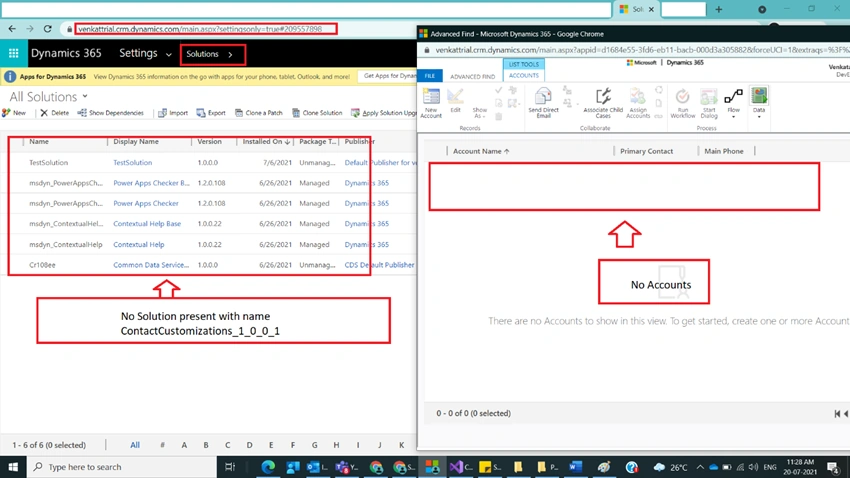The width and height of the screenshot is (850, 478).
Task: Open the Contextual Help Base link
Action: (147, 224)
